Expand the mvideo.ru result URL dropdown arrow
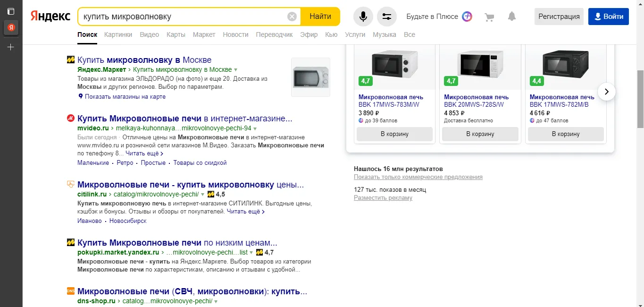Viewport: 644px width, 307px height. pyautogui.click(x=255, y=128)
